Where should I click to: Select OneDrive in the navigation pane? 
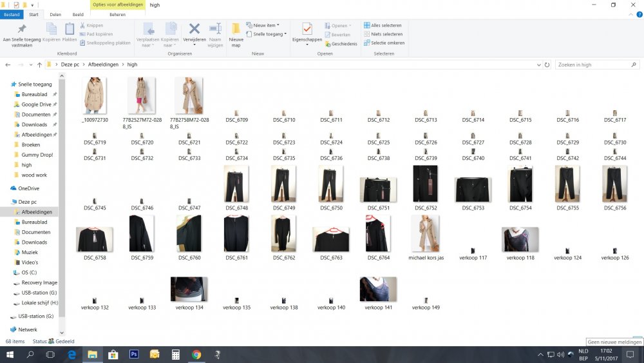point(28,188)
